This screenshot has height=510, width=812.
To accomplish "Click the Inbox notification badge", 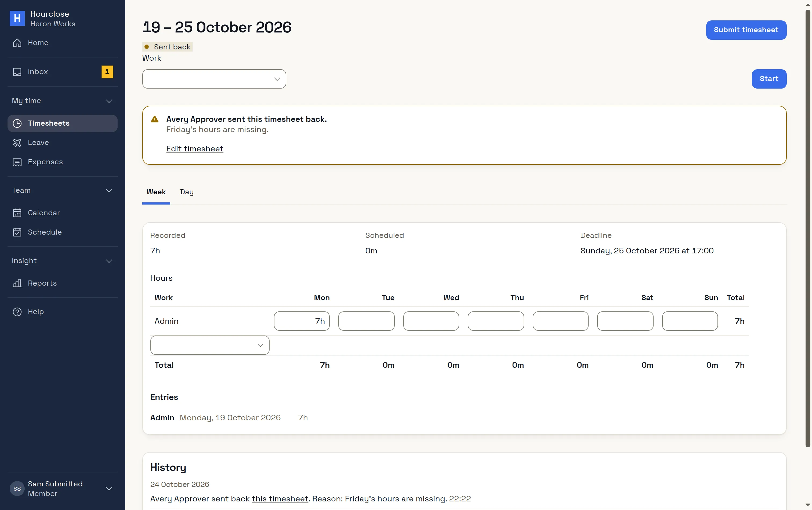I will [107, 72].
